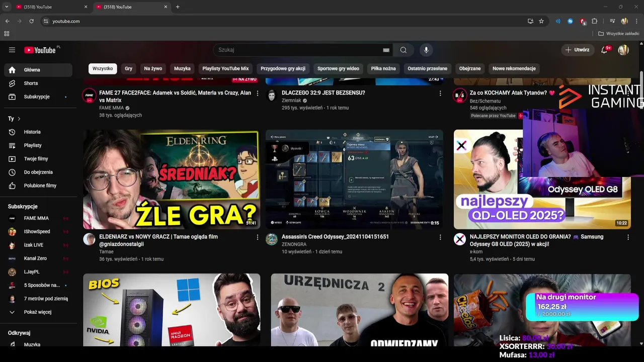Bookmark this page with star icon
The image size is (644, 362).
[541, 21]
